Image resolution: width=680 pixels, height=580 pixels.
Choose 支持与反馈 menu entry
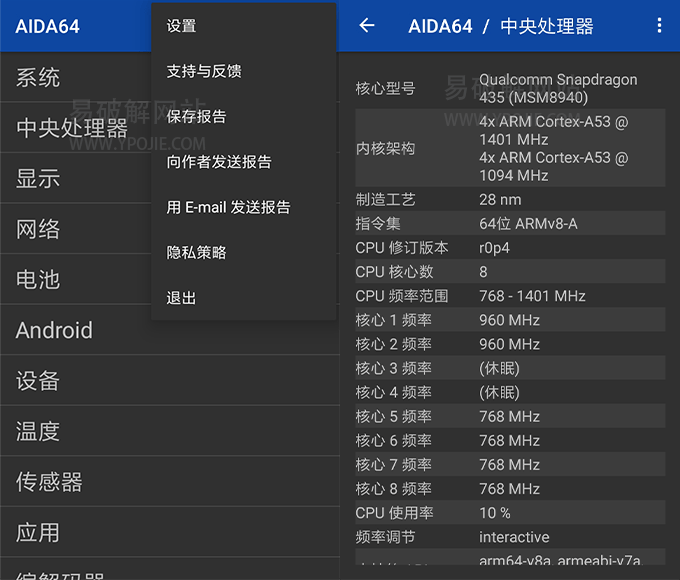click(x=244, y=71)
